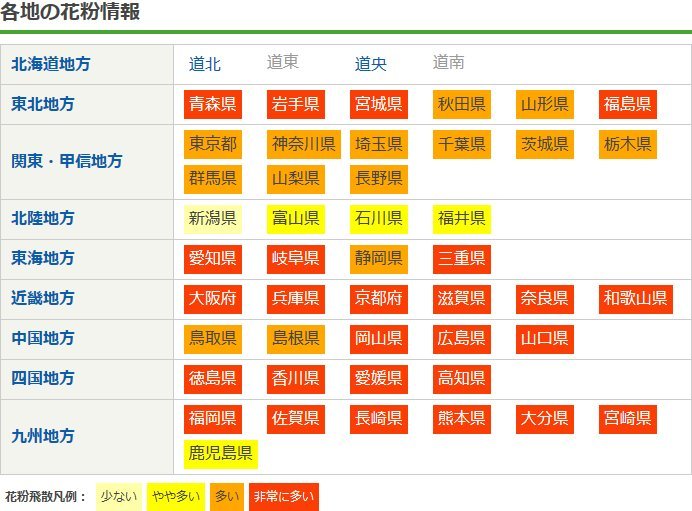Select 長野県 in the Kanto-Koshin row
Image resolution: width=692 pixels, height=511 pixels.
click(x=378, y=178)
